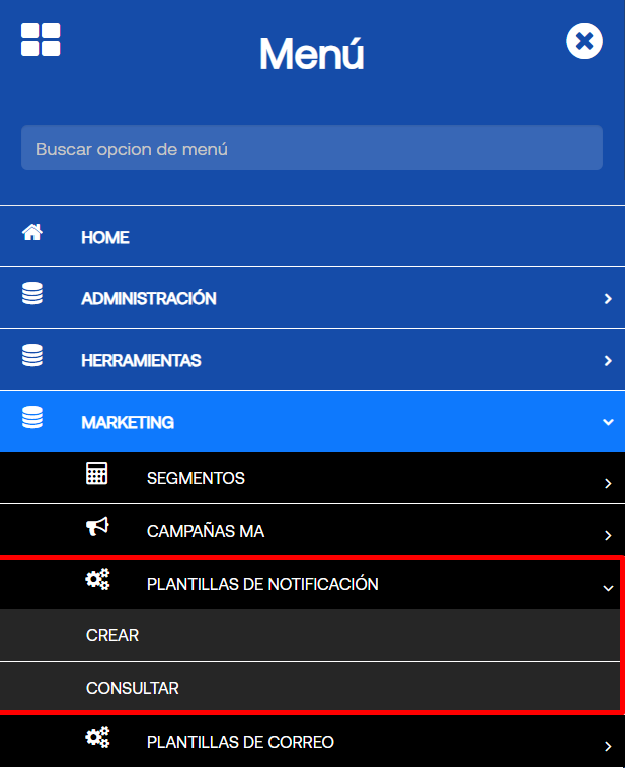Open the CONSULTAR submenu option
625x768 pixels.
pyautogui.click(x=132, y=689)
